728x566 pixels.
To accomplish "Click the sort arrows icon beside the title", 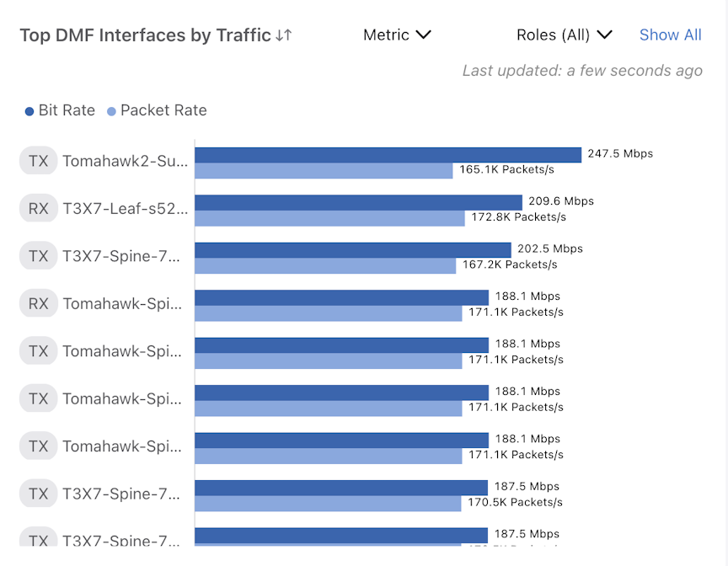I will [x=284, y=35].
